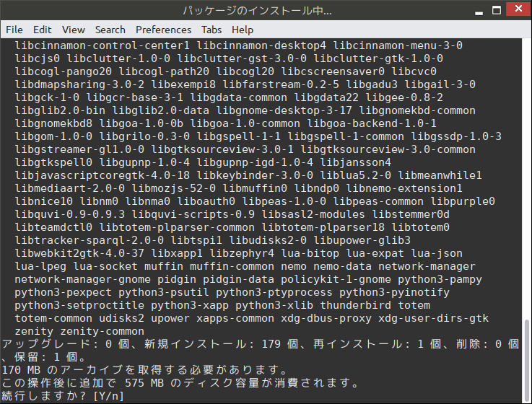Click the text 170 MB のアーカイブ line
This screenshot has width=532, height=404.
(x=144, y=370)
